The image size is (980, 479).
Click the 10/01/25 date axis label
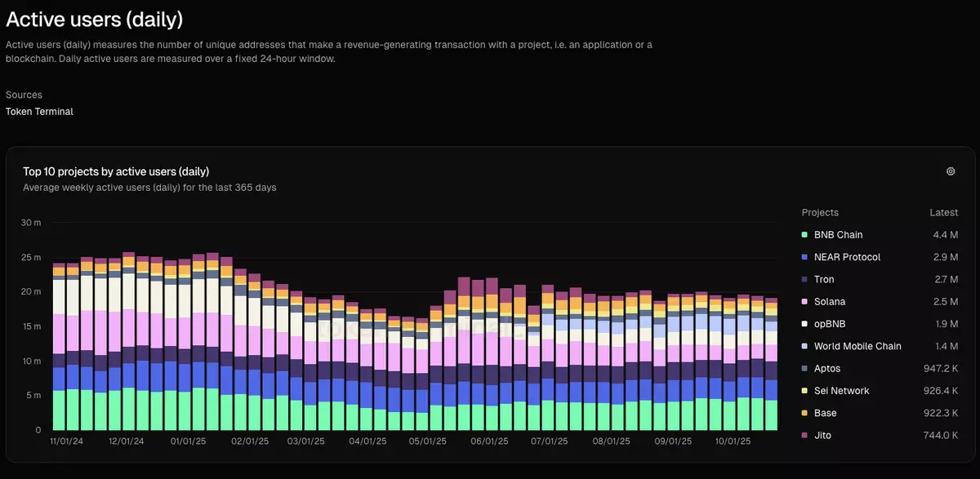733,441
